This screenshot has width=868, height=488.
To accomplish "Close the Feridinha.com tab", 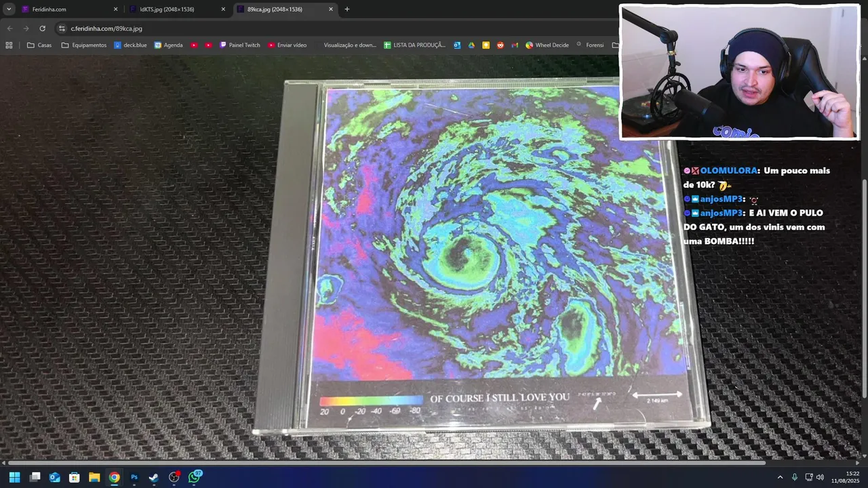I will (115, 9).
